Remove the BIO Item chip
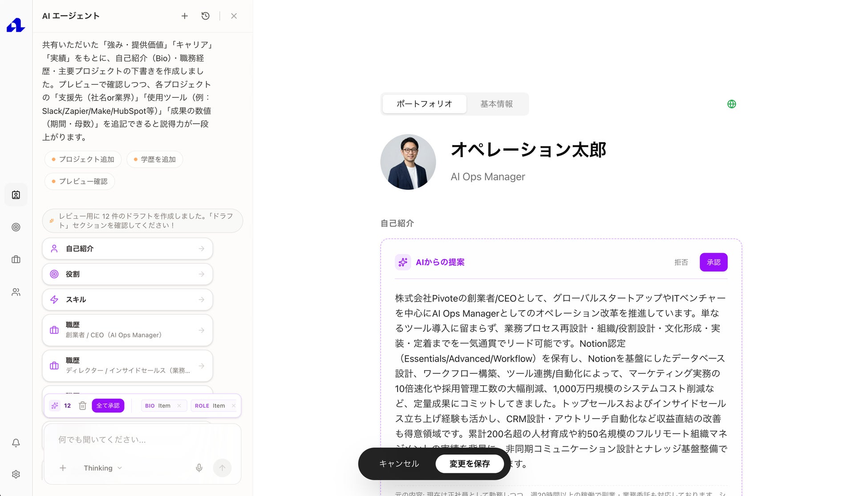The height and width of the screenshot is (496, 868). click(x=179, y=406)
